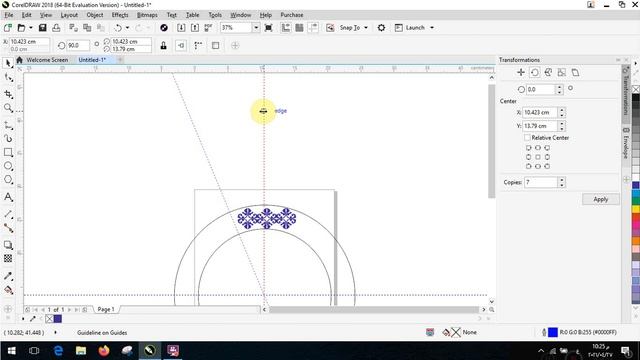Select the Drop Shadow tool

[x=8, y=245]
